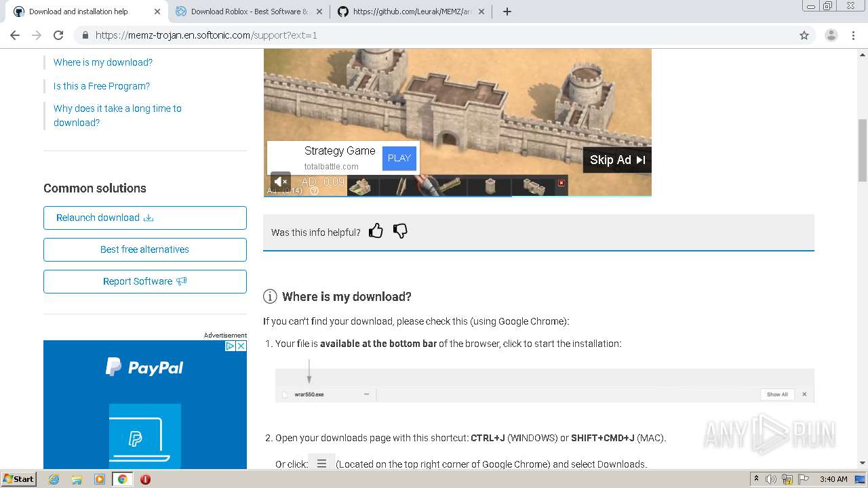The image size is (868, 488).
Task: Bookmark this page with the star icon
Action: point(804,35)
